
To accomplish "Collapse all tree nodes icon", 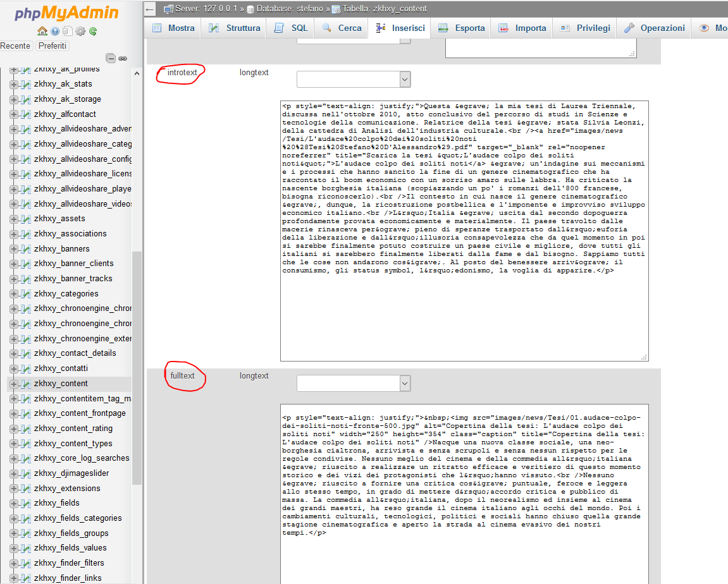I will pyautogui.click(x=111, y=58).
